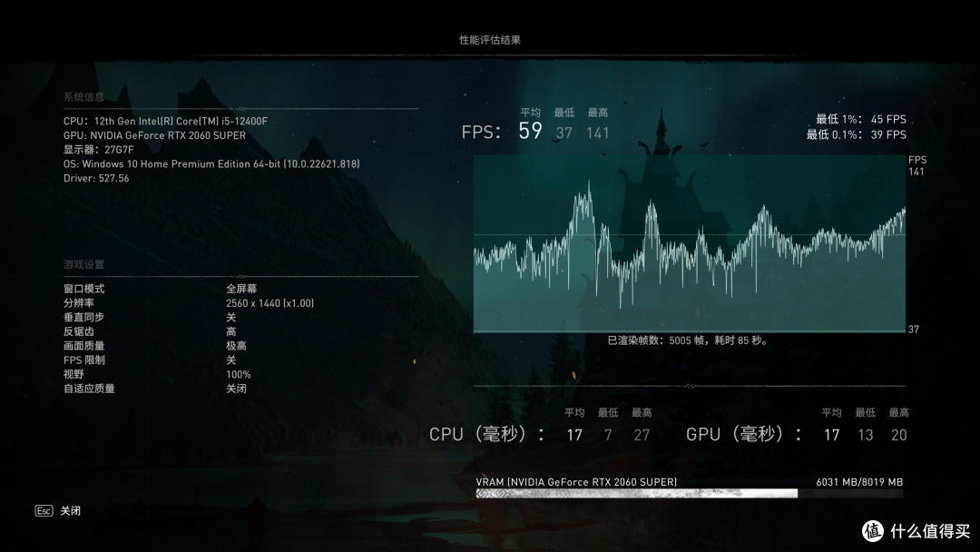Click the Esc key icon
The image size is (980, 552).
pos(44,511)
